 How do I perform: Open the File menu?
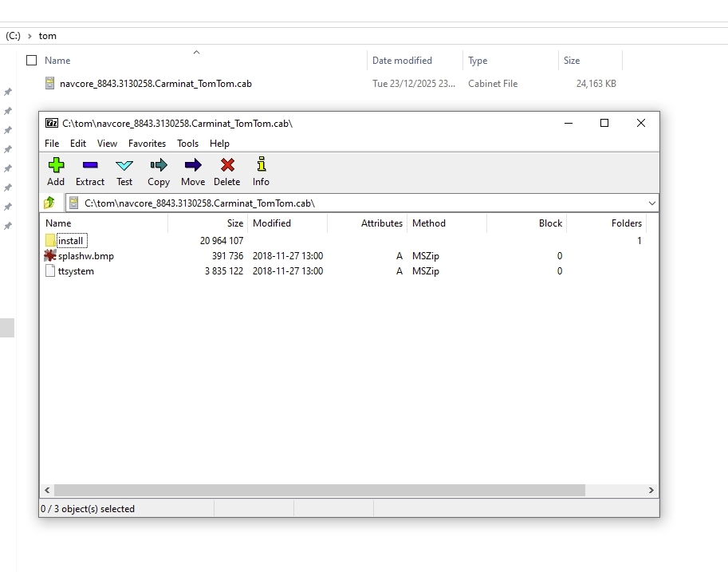[x=52, y=144]
